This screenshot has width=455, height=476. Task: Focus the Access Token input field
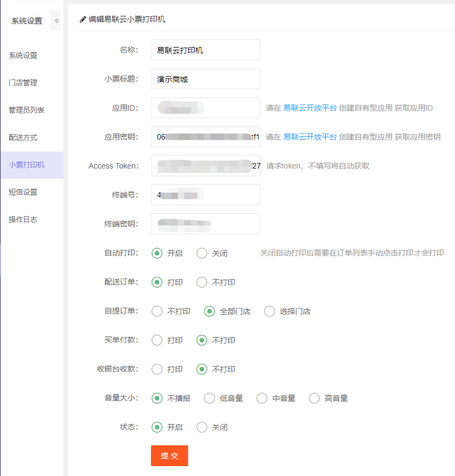205,166
